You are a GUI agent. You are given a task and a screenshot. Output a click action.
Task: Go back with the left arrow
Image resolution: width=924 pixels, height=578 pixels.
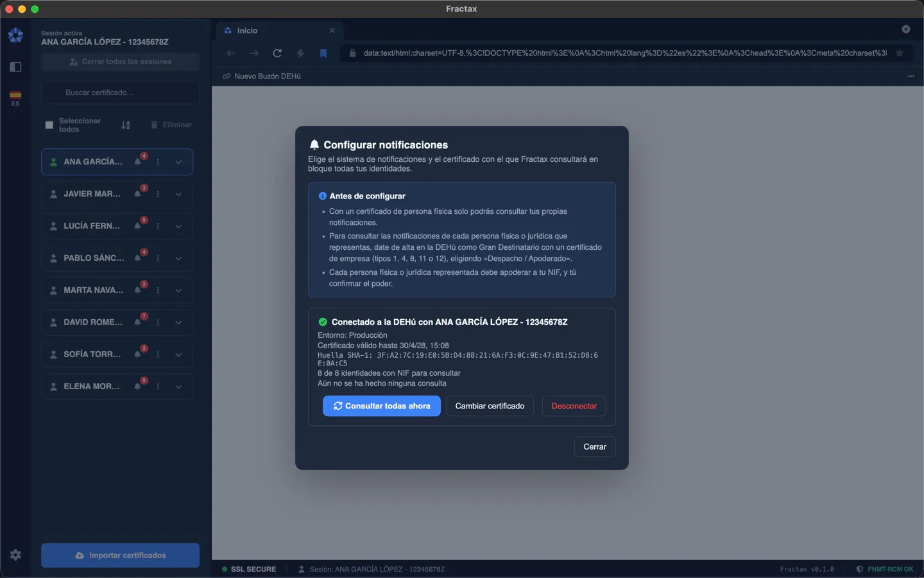[231, 53]
